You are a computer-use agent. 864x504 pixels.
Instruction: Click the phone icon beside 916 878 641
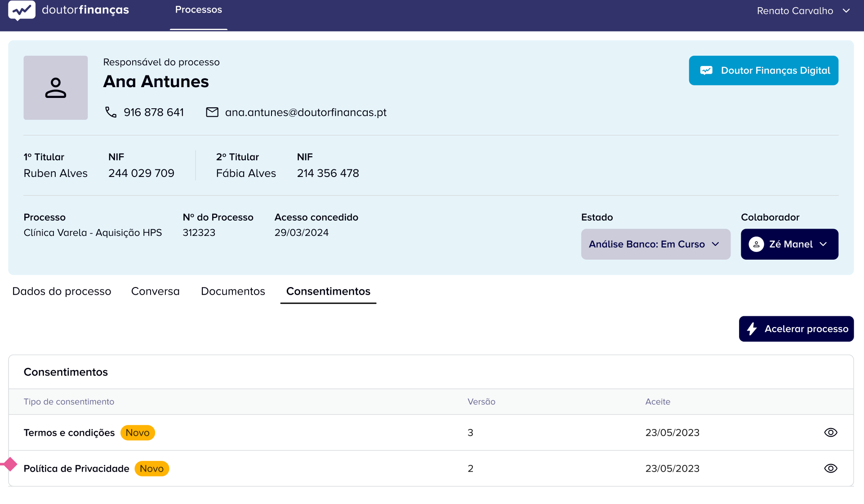point(111,112)
